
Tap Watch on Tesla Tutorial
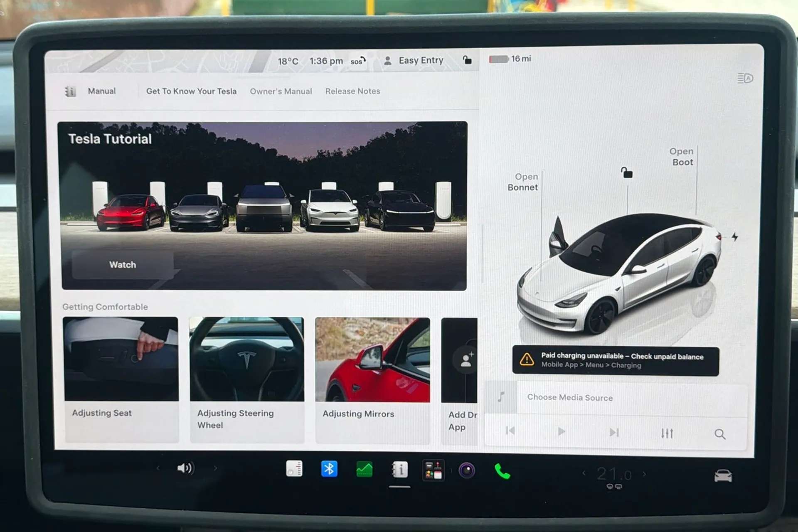click(x=123, y=265)
